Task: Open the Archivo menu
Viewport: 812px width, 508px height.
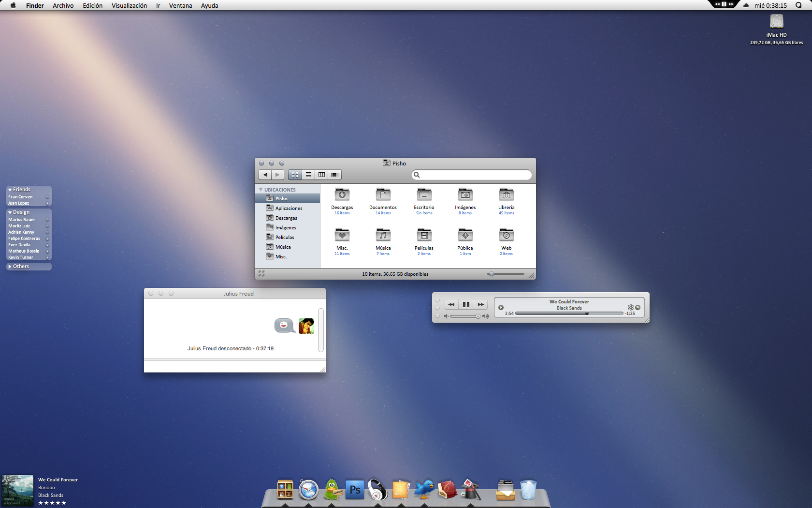Action: point(63,5)
